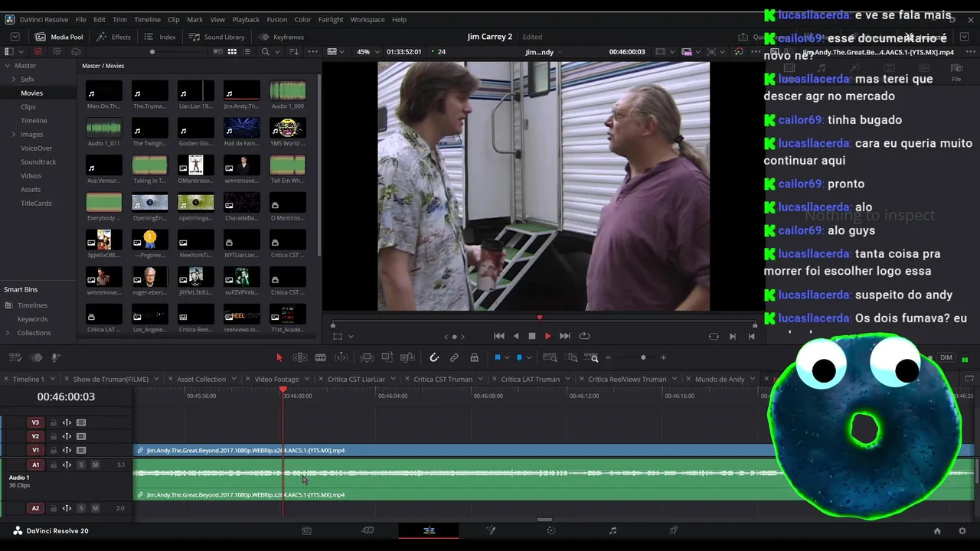Open the viewer zoom 45% dropdown

[x=367, y=52]
